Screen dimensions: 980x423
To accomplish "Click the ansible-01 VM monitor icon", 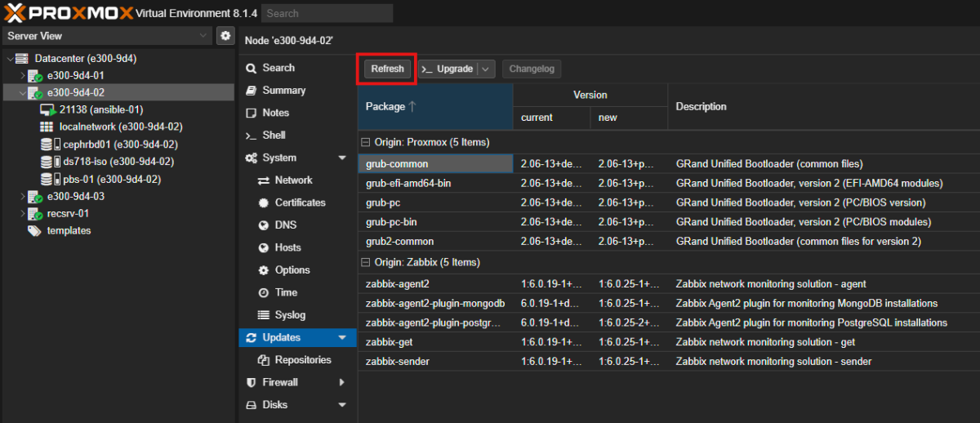I will pos(47,109).
